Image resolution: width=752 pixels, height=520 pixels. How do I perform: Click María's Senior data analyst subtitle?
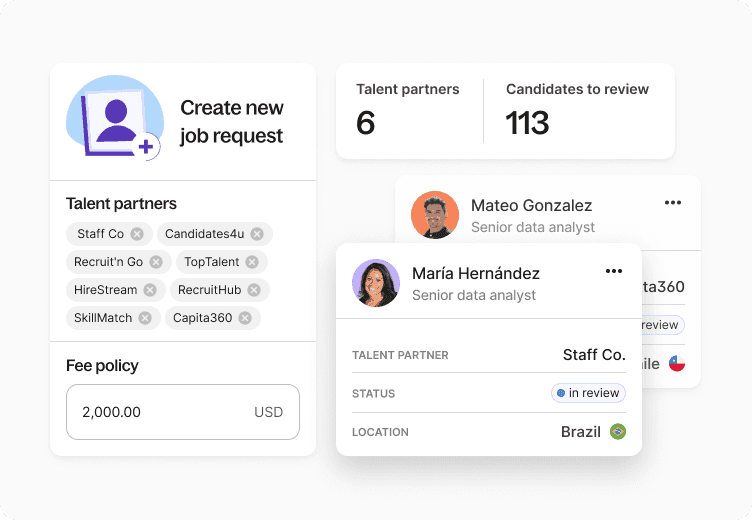(474, 295)
